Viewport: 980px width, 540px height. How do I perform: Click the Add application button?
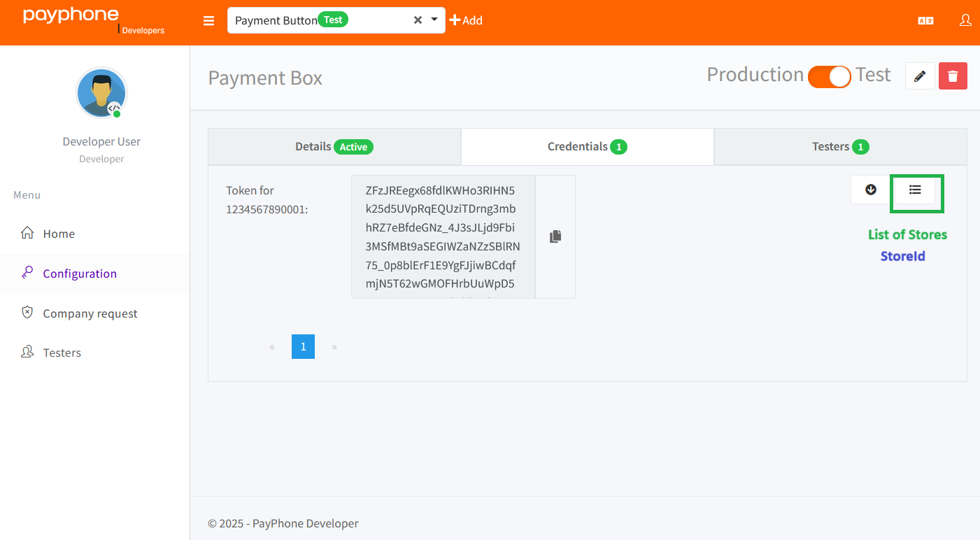tap(466, 20)
